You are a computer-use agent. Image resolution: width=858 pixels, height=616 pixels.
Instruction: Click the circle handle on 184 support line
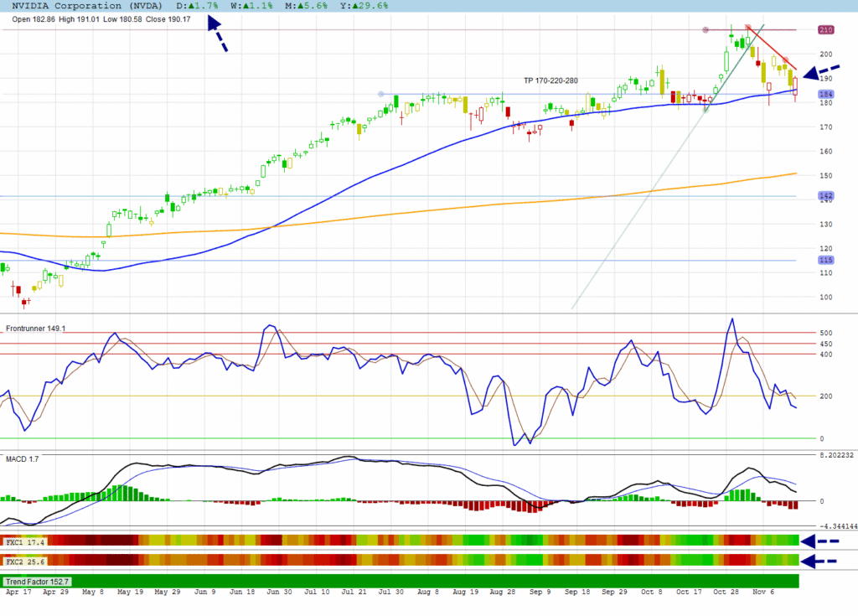381,94
